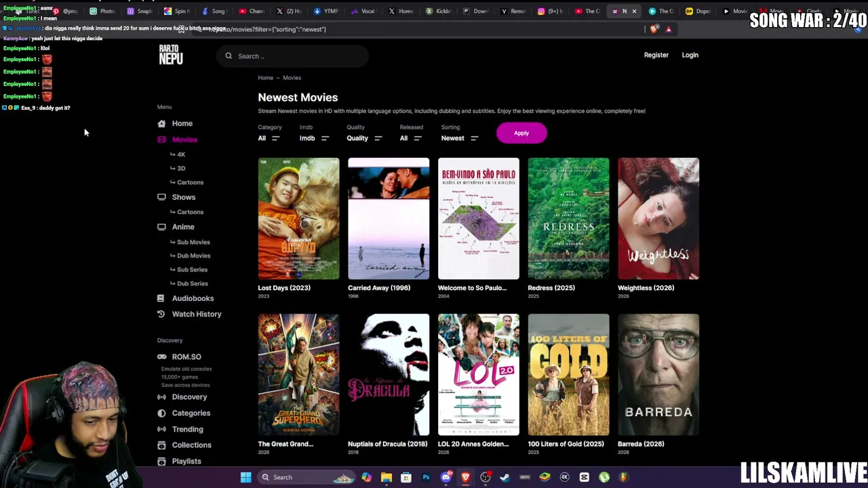Viewport: 868px width, 488px height.
Task: Click the Anime monitor icon in sidebar
Action: point(161,227)
